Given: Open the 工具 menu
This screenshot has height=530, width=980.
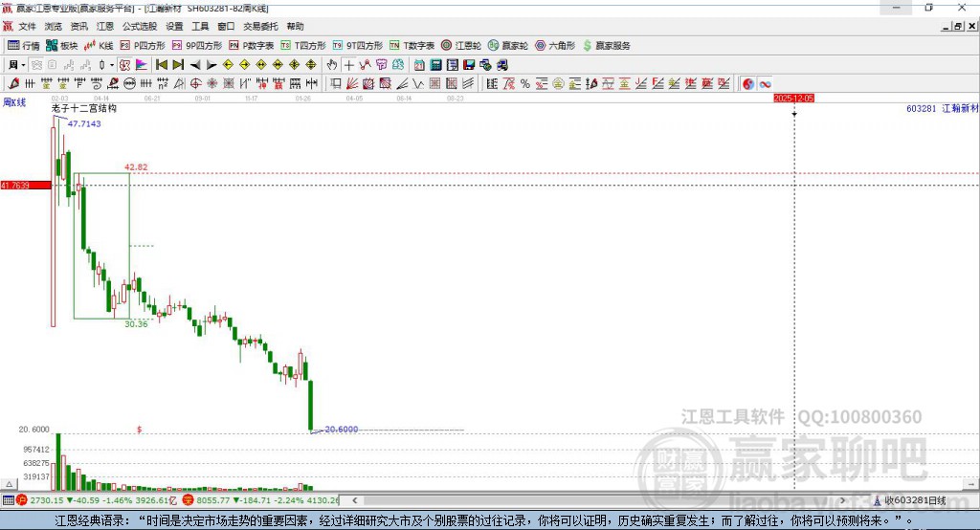Looking at the screenshot, I should pyautogui.click(x=200, y=26).
